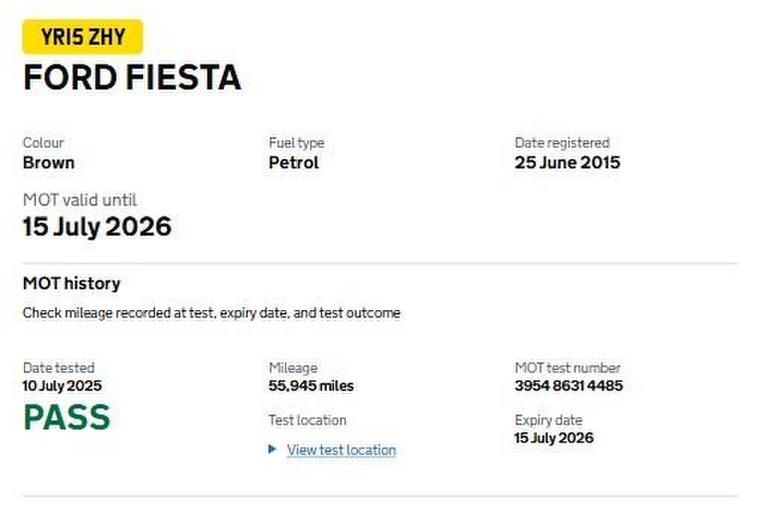Click the Brown colour value
Screen dimensions: 759x513
48,162
